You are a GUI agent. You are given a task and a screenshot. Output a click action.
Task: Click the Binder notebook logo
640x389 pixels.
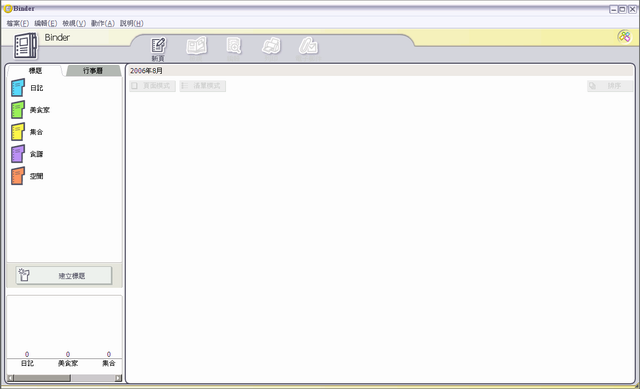pyautogui.click(x=25, y=45)
